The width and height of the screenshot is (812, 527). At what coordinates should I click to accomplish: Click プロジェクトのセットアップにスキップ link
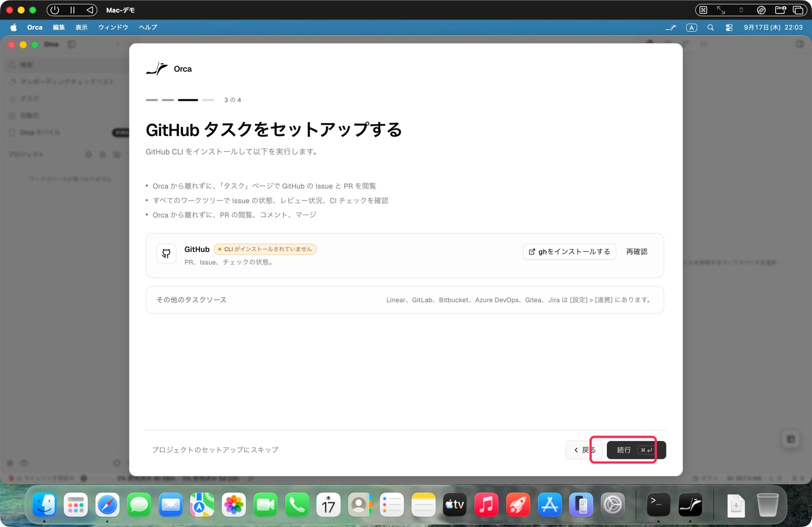click(215, 450)
